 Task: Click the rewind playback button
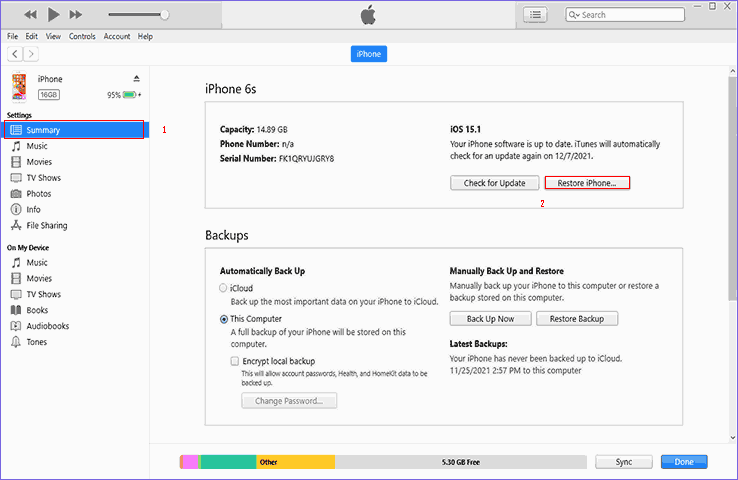click(x=31, y=15)
